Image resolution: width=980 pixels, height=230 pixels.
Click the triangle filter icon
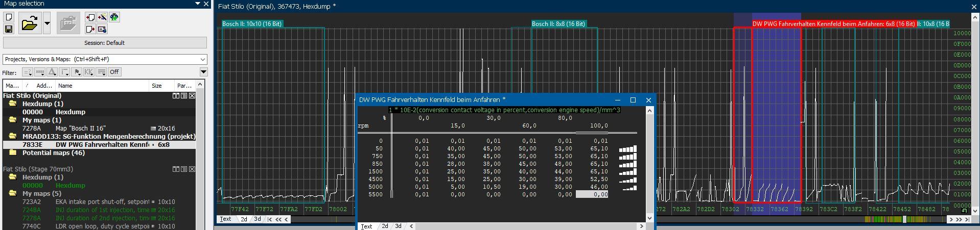pyautogui.click(x=52, y=72)
